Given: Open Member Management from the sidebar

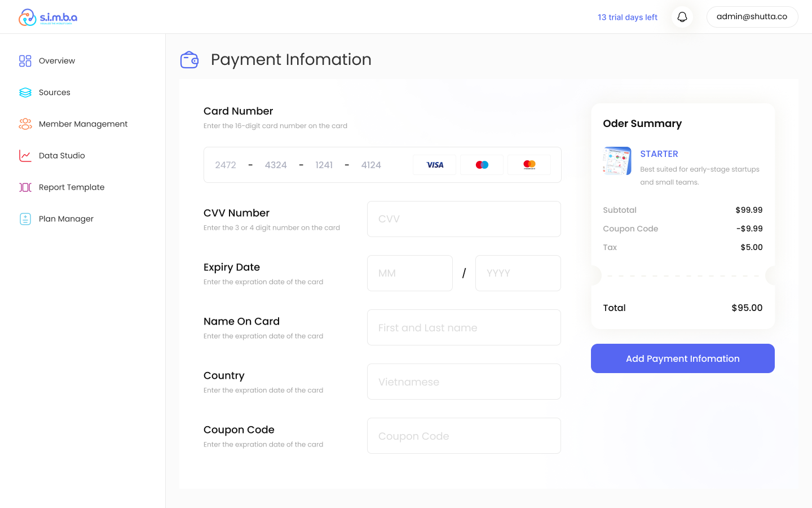Looking at the screenshot, I should click(82, 124).
